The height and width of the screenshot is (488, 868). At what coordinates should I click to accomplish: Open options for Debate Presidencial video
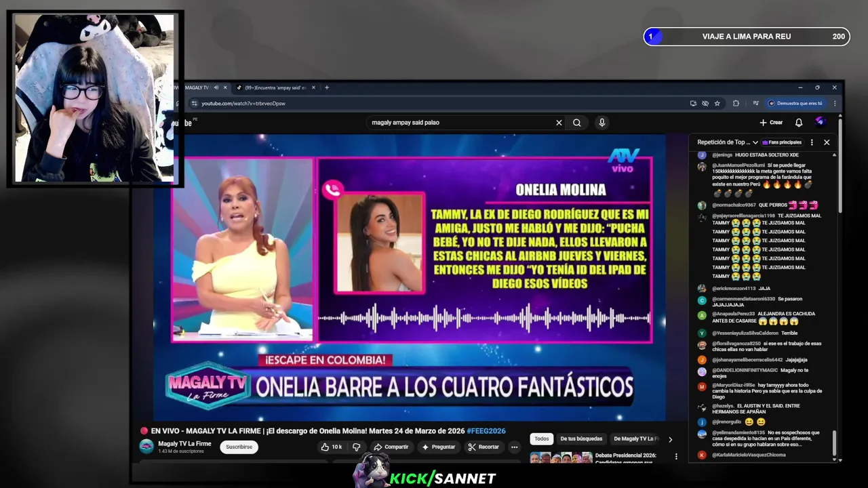tap(675, 456)
